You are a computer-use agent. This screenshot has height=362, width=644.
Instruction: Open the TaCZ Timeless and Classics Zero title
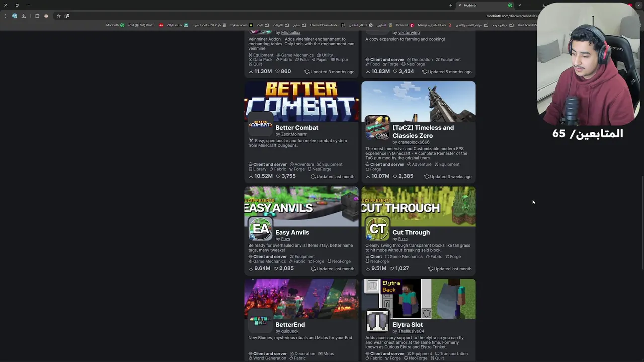click(x=423, y=132)
